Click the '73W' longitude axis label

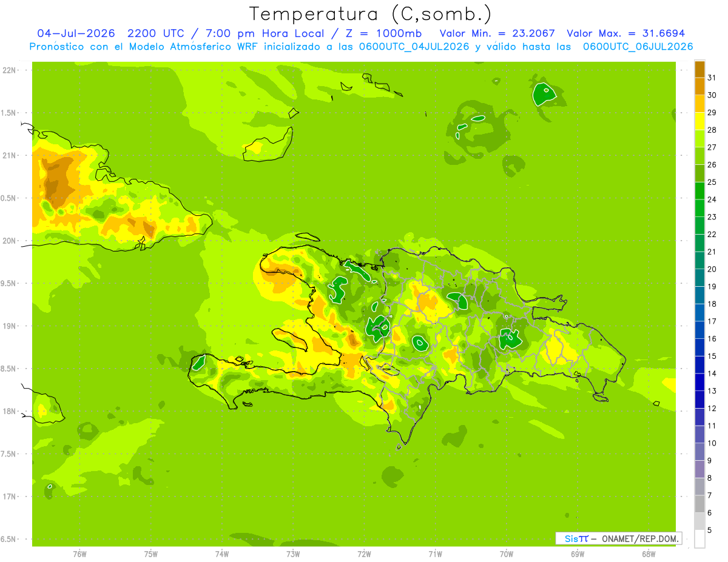[293, 554]
